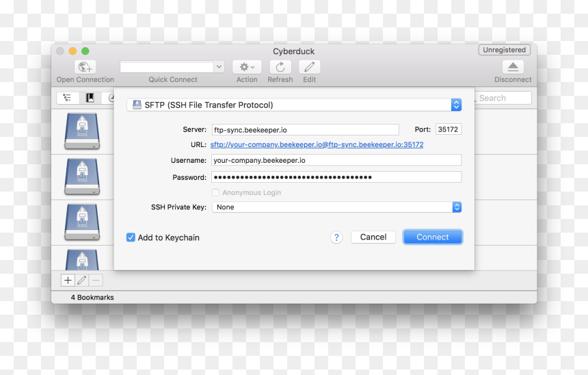Open the History clock view icon
This screenshot has height=375, width=588.
(110, 98)
